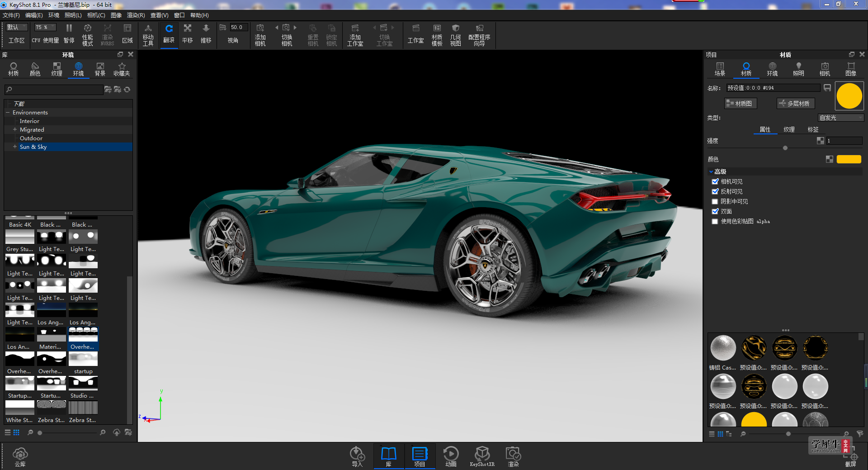Save material to library icon next to name
This screenshot has width=868, height=470.
click(x=827, y=88)
